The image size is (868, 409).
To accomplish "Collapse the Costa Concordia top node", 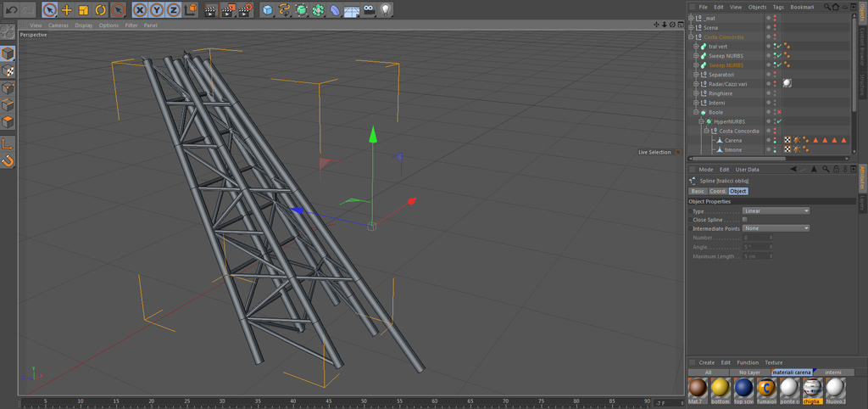I will 691,37.
